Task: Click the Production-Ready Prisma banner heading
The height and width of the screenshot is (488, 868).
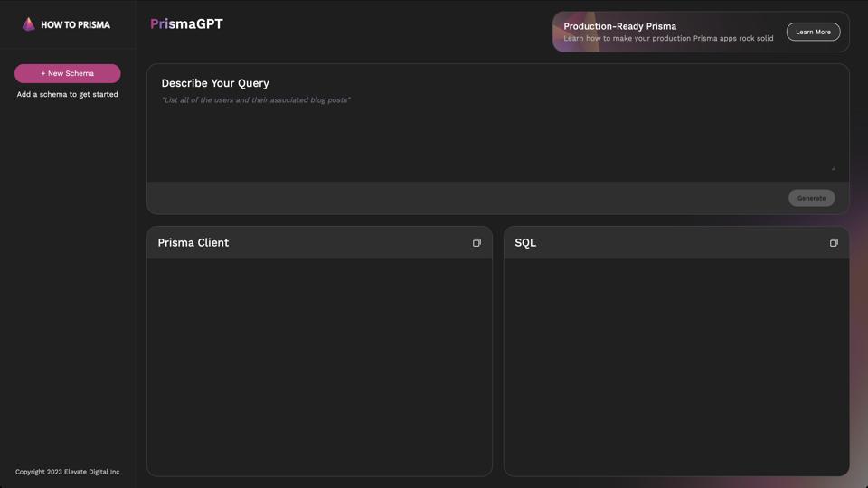Action: click(x=619, y=26)
